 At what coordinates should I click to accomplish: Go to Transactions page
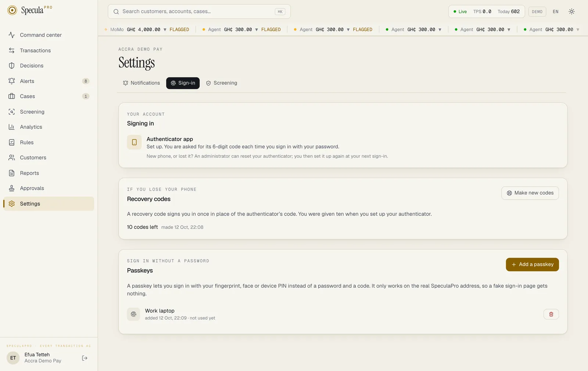pyautogui.click(x=49, y=50)
